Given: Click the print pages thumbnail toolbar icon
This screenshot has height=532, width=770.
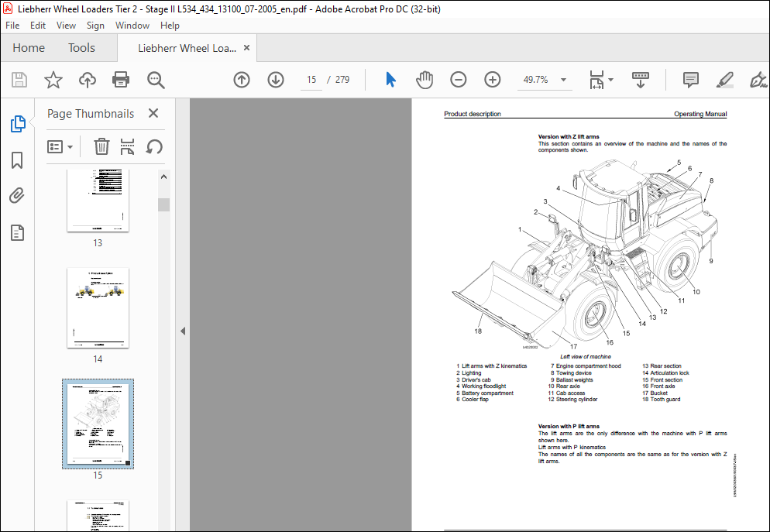Looking at the screenshot, I should (x=127, y=146).
